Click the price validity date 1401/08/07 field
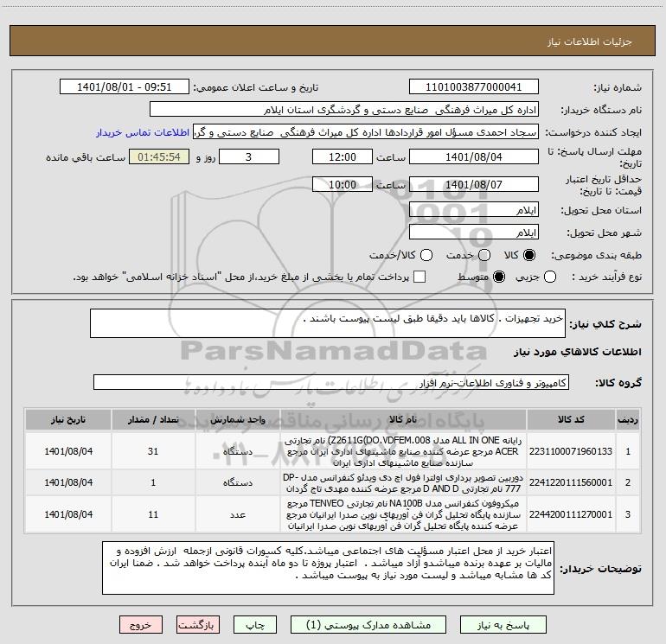 474,184
